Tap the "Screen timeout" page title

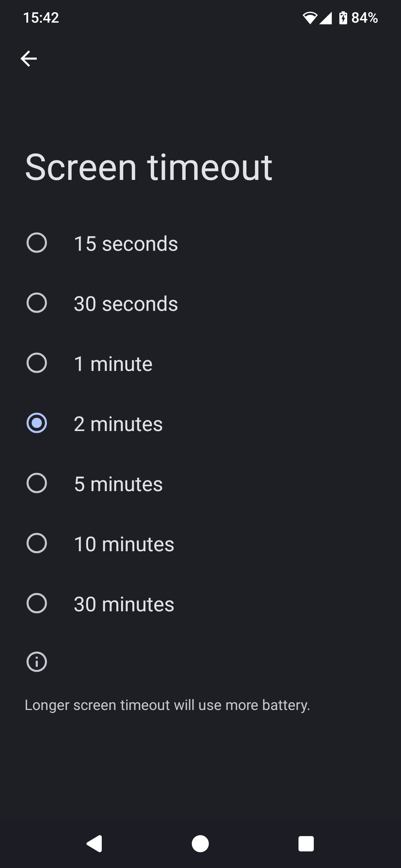pyautogui.click(x=149, y=168)
